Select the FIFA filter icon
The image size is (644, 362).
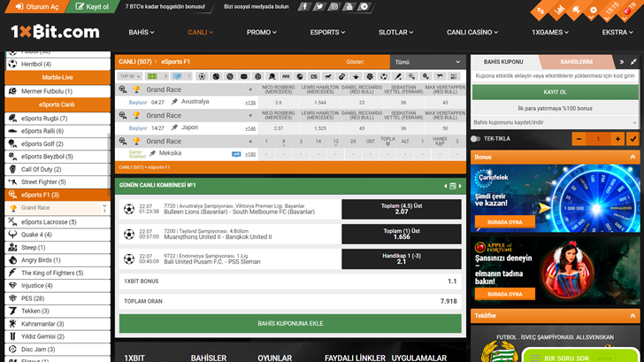point(286,76)
